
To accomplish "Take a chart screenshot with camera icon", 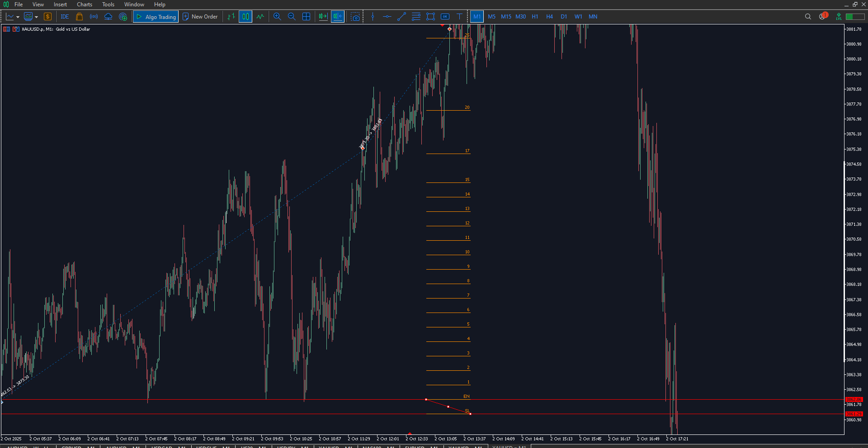I will pyautogui.click(x=356, y=17).
